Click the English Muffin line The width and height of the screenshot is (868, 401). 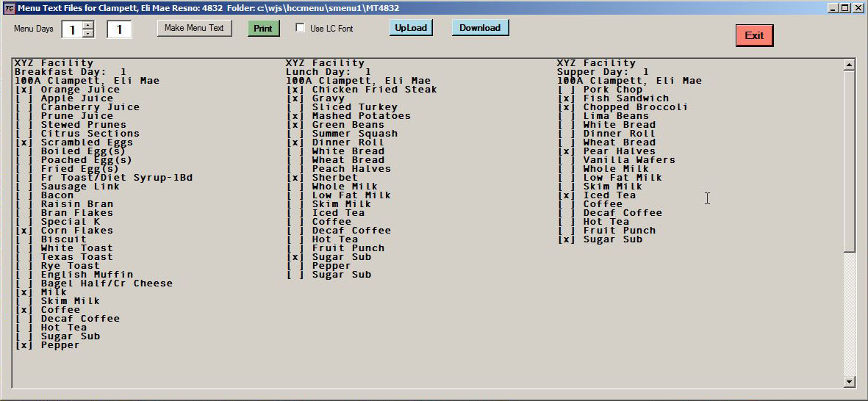(x=73, y=275)
